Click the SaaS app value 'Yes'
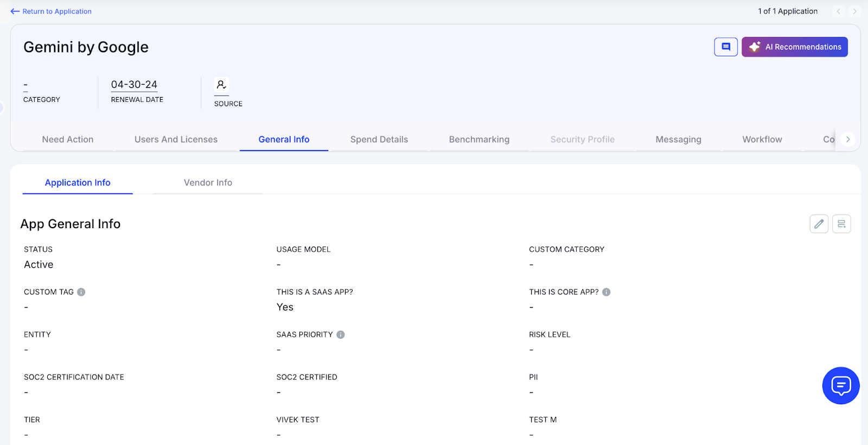This screenshot has height=445, width=868. (x=285, y=307)
